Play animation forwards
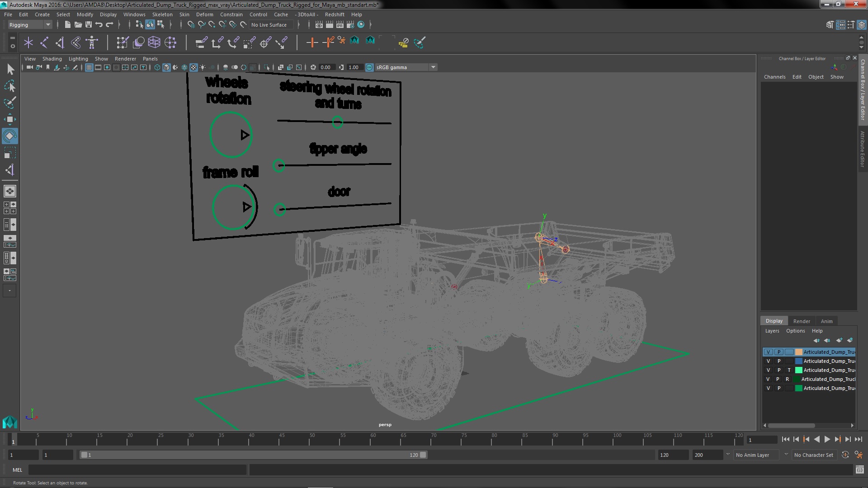Screen dimensions: 868x488 pyautogui.click(x=827, y=439)
